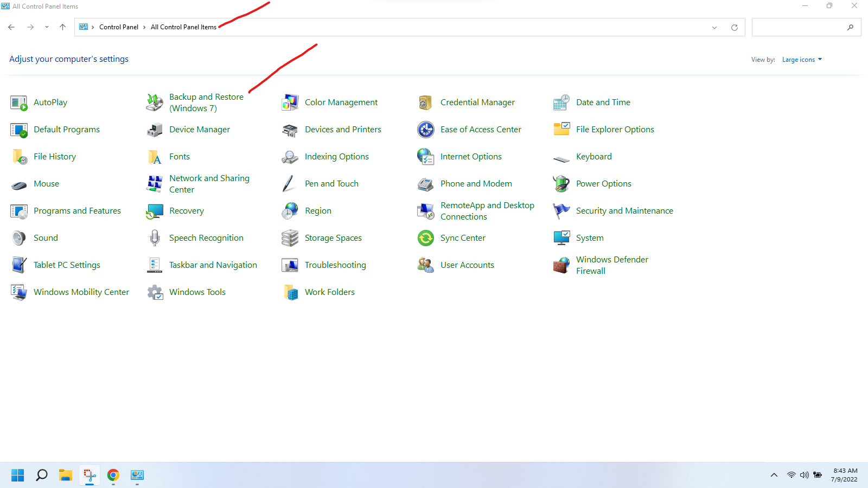Open the Troubleshooting link
This screenshot has width=868, height=488.
click(335, 265)
